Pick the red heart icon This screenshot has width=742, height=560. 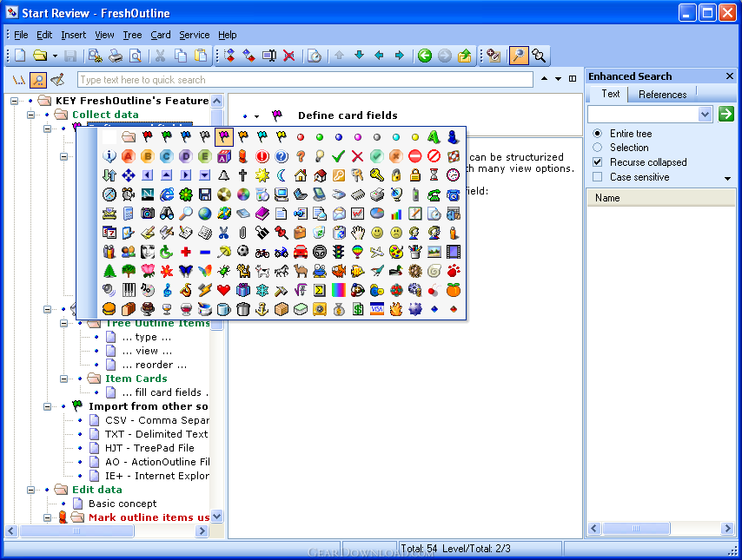click(224, 290)
